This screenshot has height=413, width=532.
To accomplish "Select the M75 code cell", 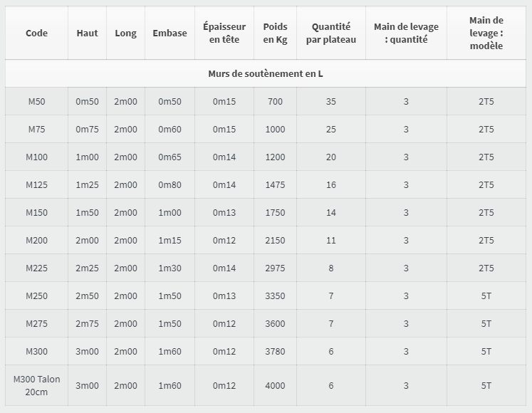I will [x=36, y=130].
